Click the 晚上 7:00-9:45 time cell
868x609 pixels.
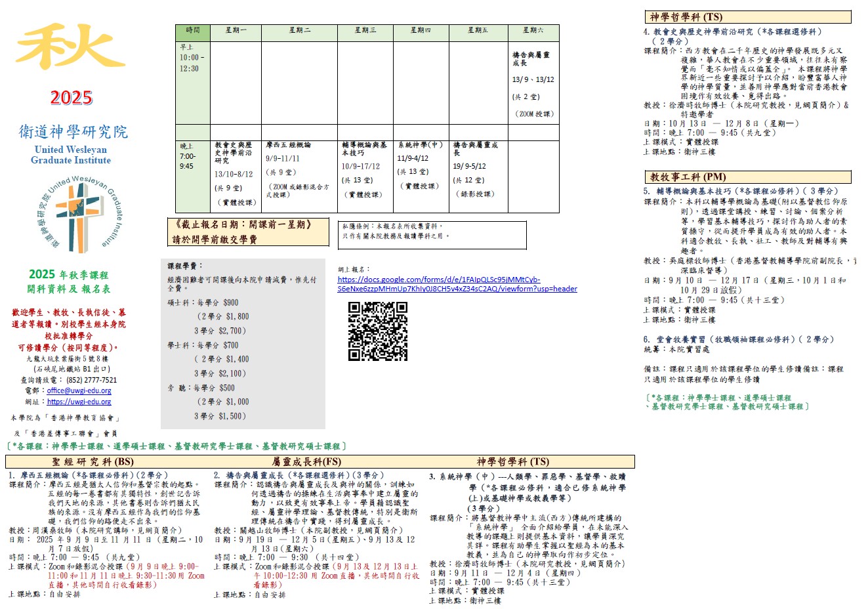(x=192, y=176)
